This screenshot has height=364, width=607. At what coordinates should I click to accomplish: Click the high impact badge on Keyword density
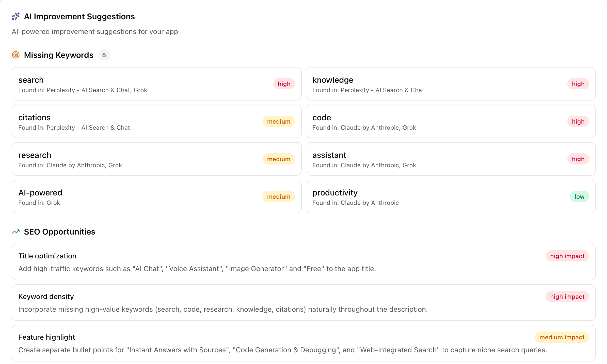pyautogui.click(x=567, y=296)
